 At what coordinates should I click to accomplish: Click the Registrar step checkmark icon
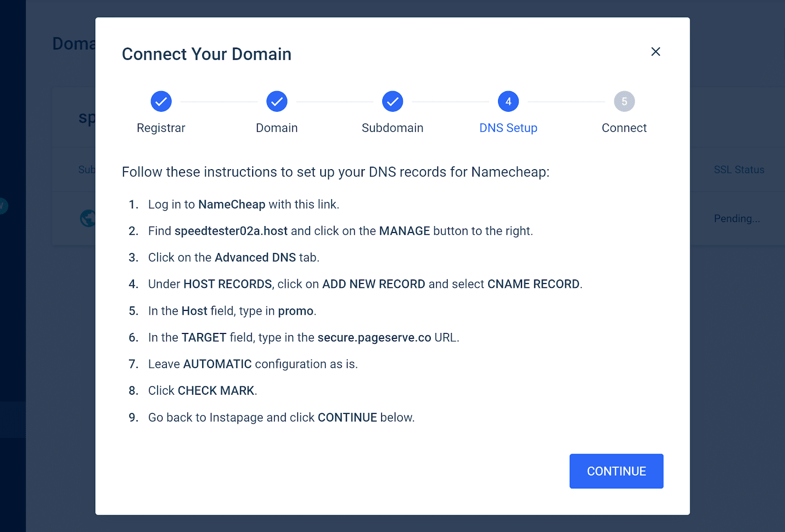point(161,101)
